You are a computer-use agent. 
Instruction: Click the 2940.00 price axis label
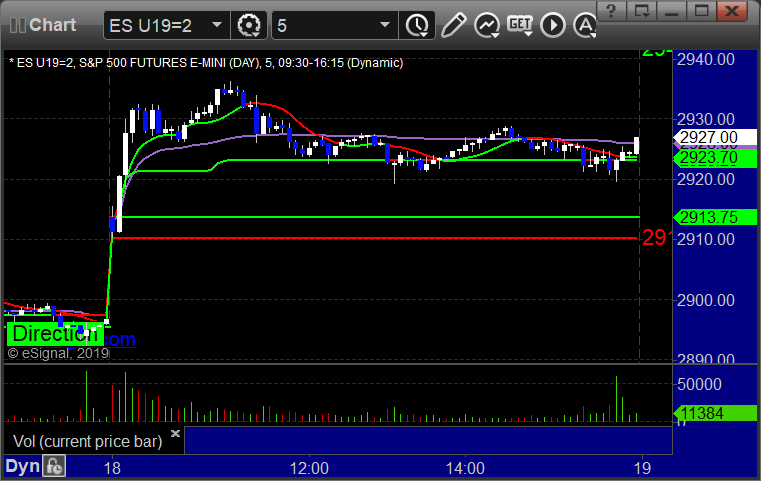pos(706,60)
